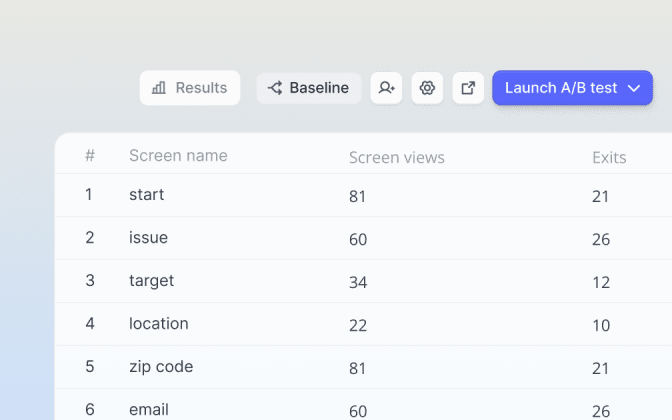This screenshot has width=672, height=420.
Task: Click exits value 21 in zip code row
Action: [x=600, y=368]
